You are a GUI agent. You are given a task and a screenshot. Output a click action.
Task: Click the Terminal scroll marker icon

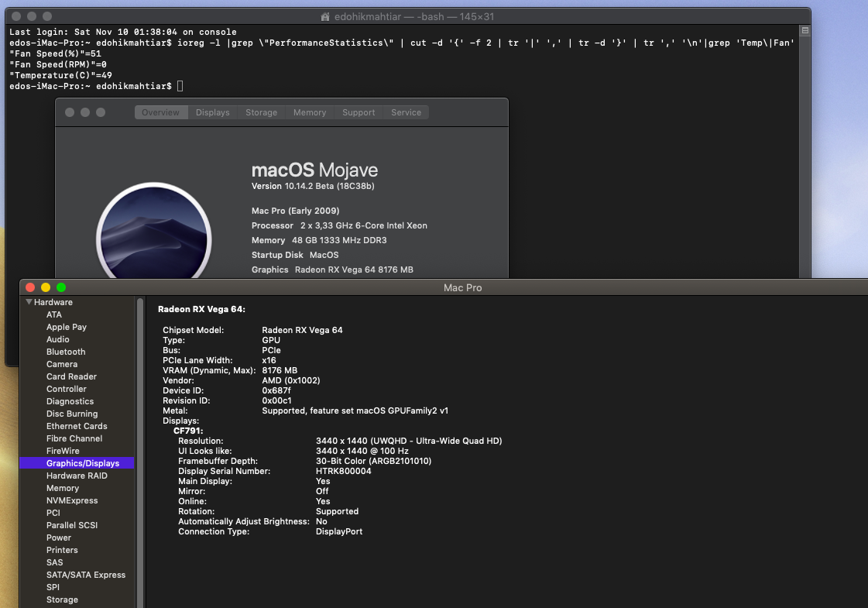[x=805, y=30]
